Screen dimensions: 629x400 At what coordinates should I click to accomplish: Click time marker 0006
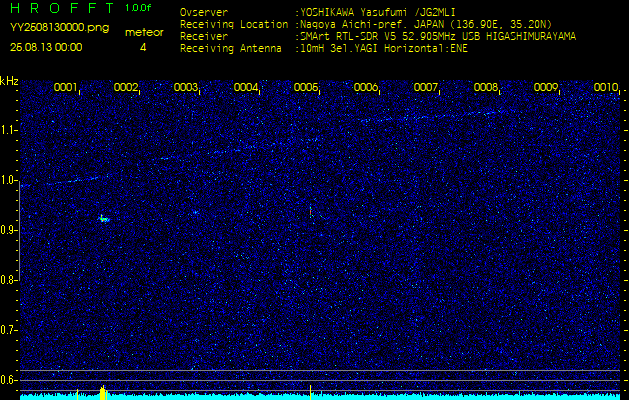pyautogui.click(x=365, y=87)
